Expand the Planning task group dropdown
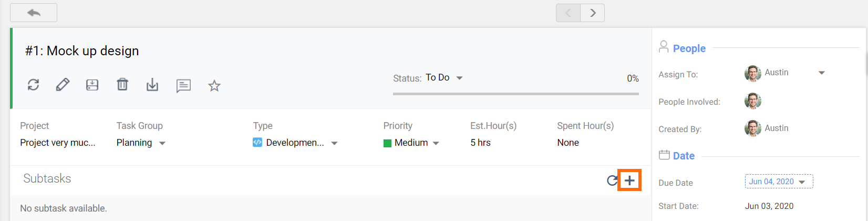The image size is (868, 221). pos(141,143)
